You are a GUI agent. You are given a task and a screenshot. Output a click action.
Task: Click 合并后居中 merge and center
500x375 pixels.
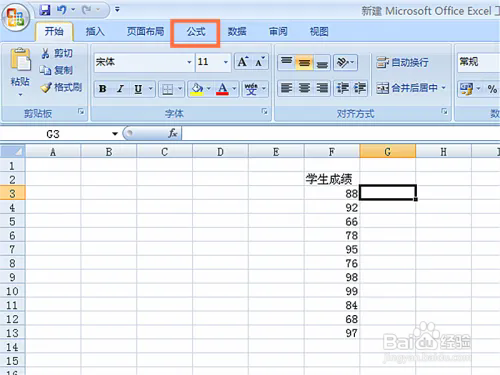(407, 88)
